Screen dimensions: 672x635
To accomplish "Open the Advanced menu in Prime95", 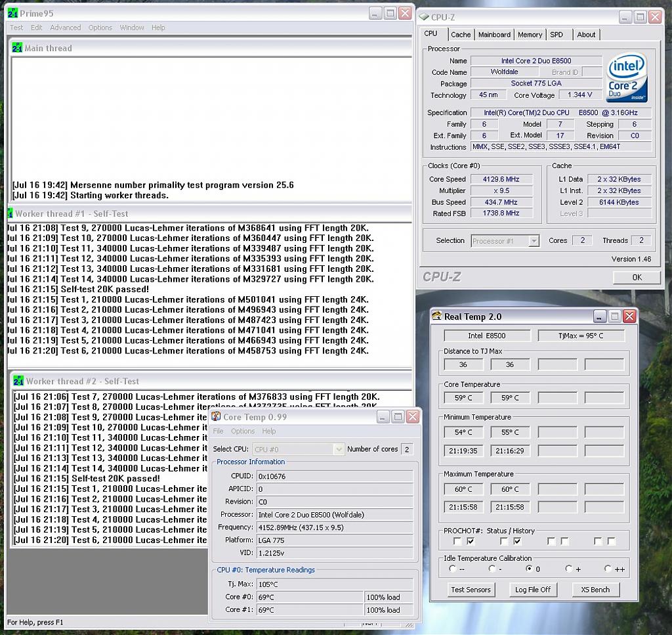I will (x=66, y=28).
